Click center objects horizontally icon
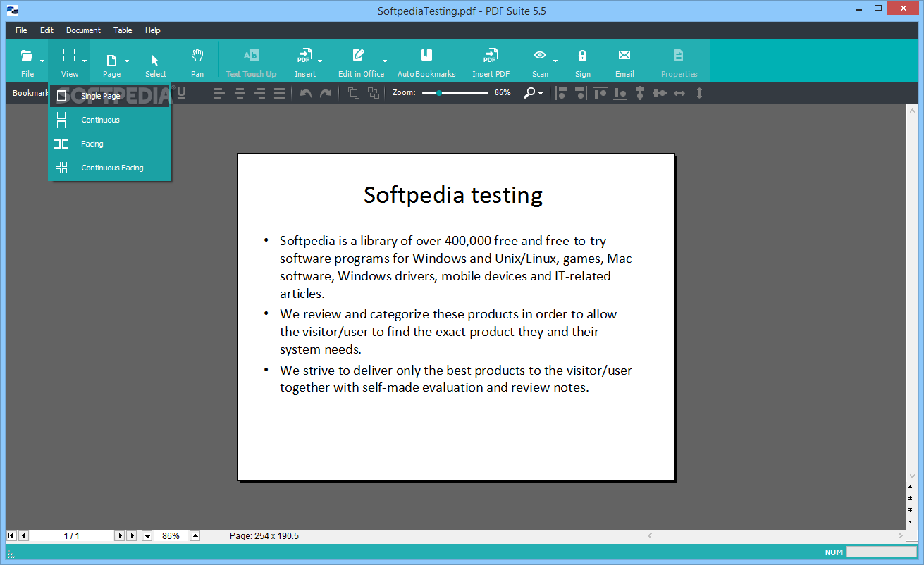Image resolution: width=924 pixels, height=565 pixels. pyautogui.click(x=640, y=93)
